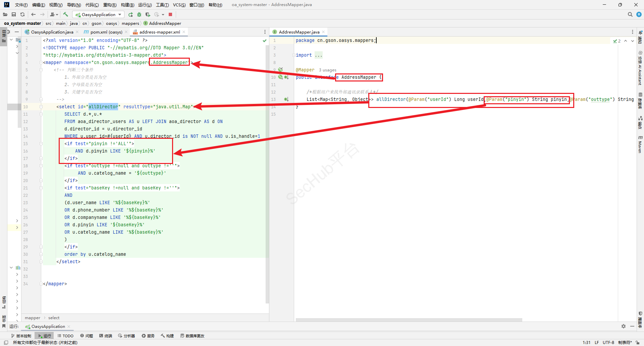644x346 pixels.
Task: Navigate back with the left arrow icon
Action: [x=33, y=14]
